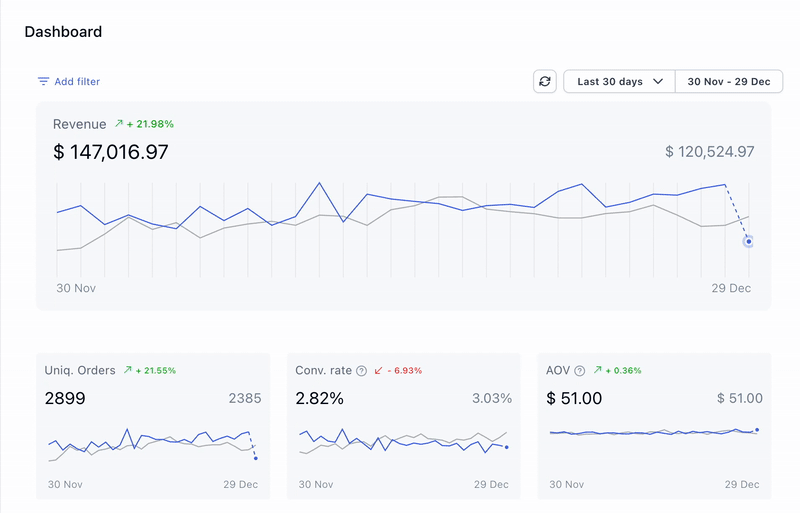Click the green up arrow in Uniq. Orders
Image resolution: width=800 pixels, height=513 pixels.
pos(127,371)
